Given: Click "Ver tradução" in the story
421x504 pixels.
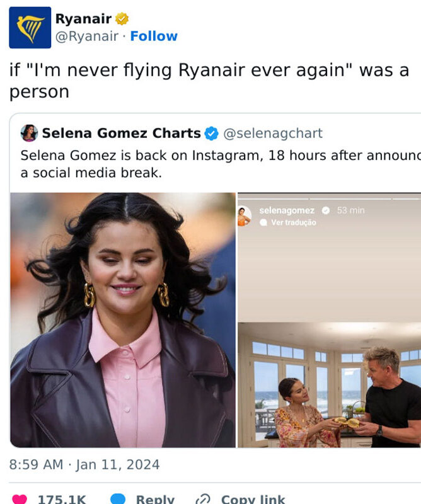Looking at the screenshot, I should coord(293,223).
